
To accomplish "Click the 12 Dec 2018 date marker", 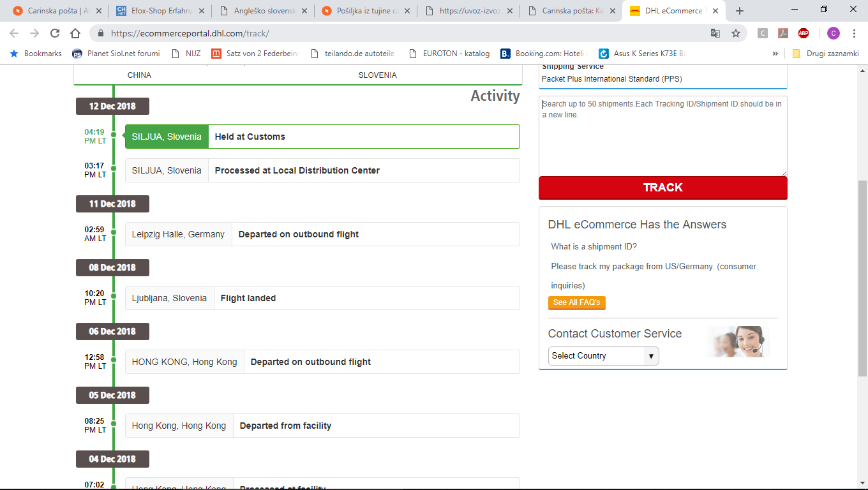I will [x=112, y=106].
